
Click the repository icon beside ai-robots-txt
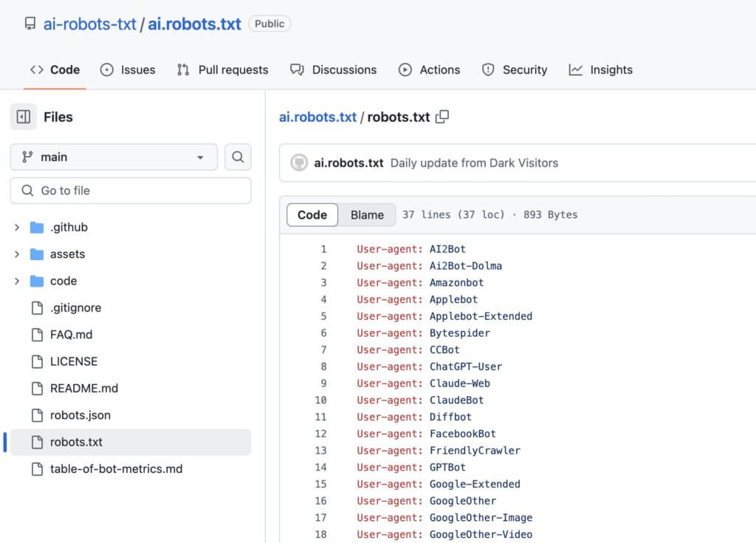coord(30,24)
